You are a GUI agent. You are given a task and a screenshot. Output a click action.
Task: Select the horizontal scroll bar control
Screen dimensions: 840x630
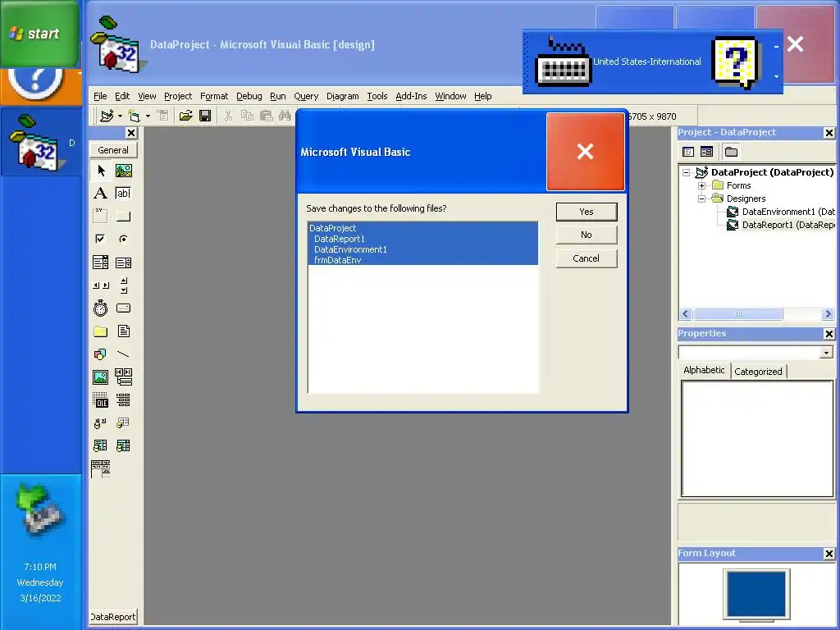point(101,285)
